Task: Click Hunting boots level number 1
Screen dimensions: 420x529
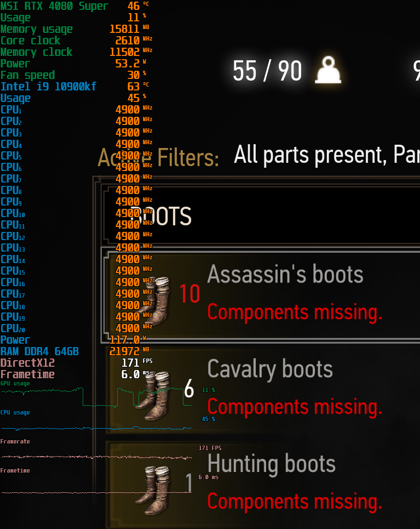Action: [x=189, y=483]
